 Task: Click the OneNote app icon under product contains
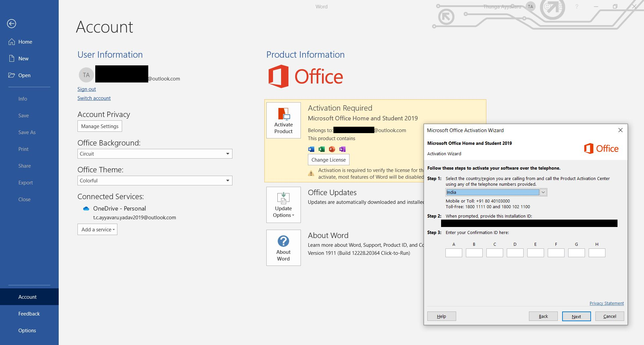(x=342, y=149)
